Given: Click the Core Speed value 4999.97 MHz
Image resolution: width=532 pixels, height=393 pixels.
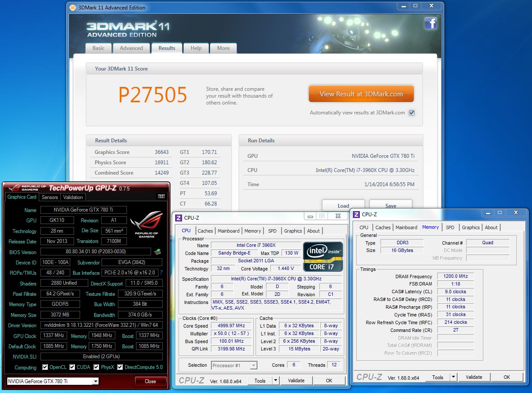Looking at the screenshot, I should [232, 325].
